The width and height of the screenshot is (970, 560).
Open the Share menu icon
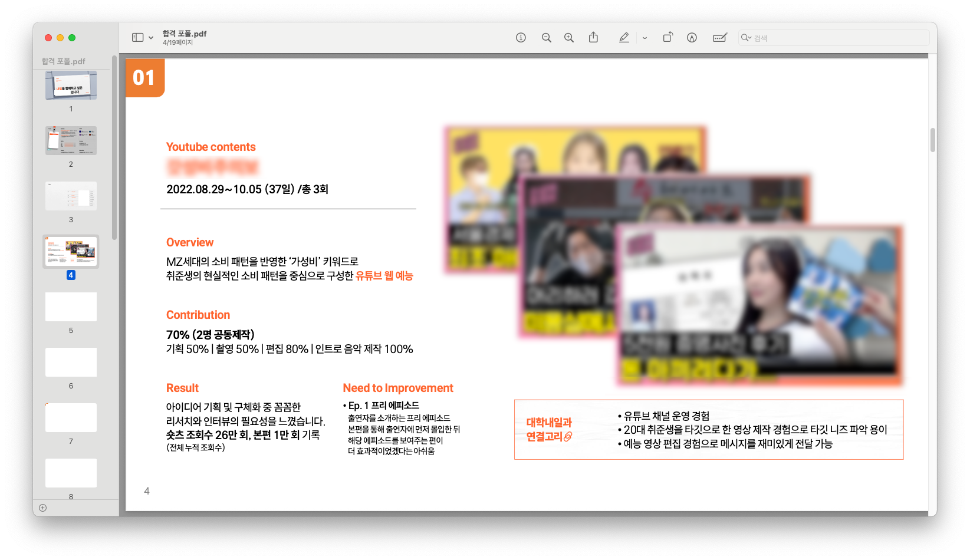click(x=593, y=38)
